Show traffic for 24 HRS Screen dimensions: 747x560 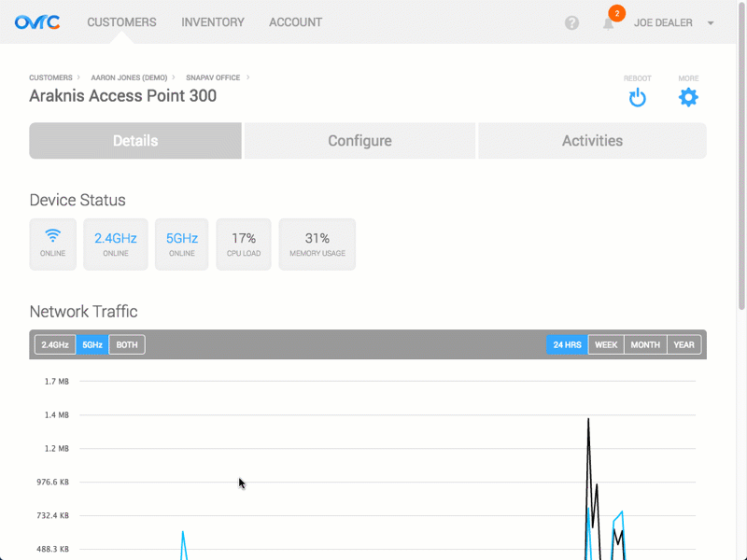pyautogui.click(x=567, y=344)
